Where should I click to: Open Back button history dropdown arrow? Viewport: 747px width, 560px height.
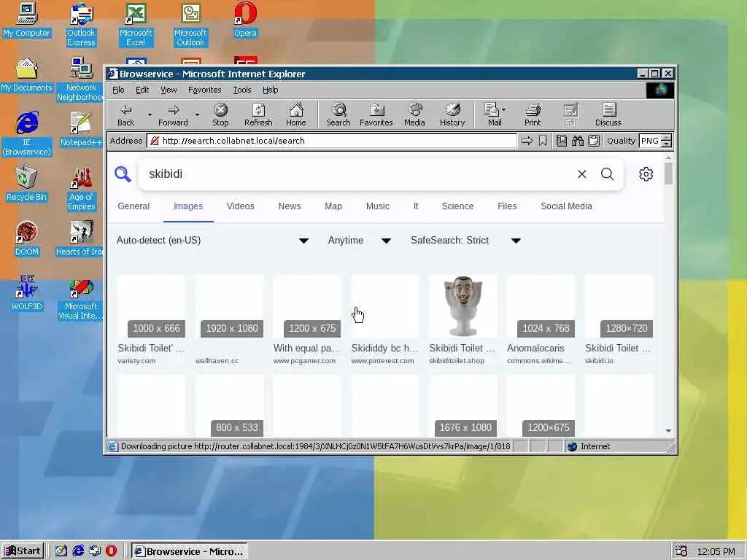(x=149, y=114)
